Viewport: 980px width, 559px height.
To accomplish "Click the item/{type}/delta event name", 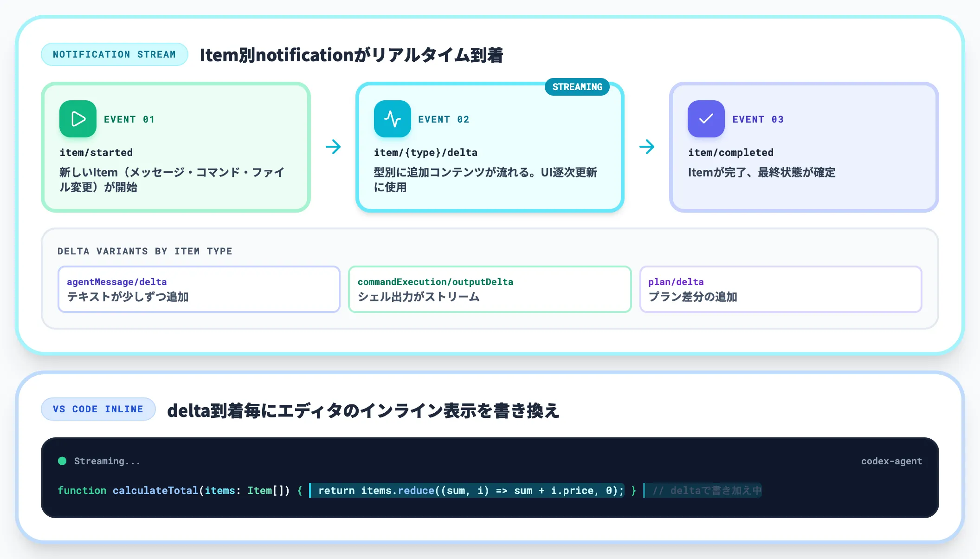I will click(x=426, y=152).
